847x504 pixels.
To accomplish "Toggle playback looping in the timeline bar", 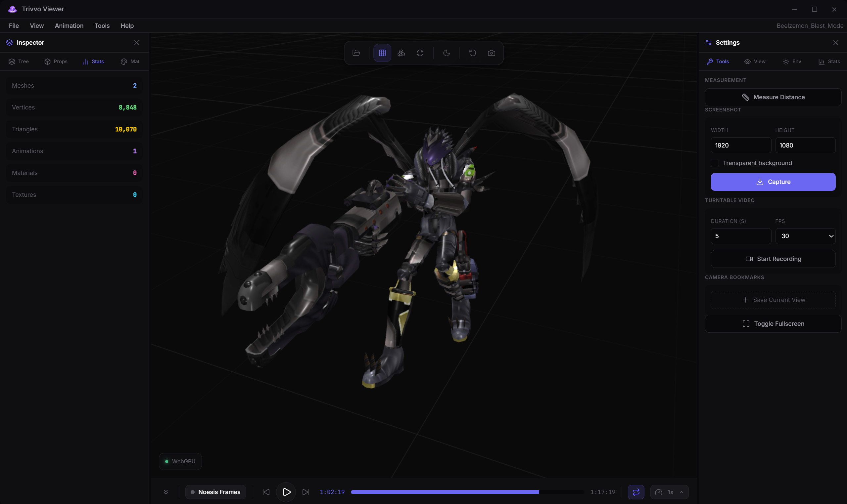I will [x=636, y=492].
